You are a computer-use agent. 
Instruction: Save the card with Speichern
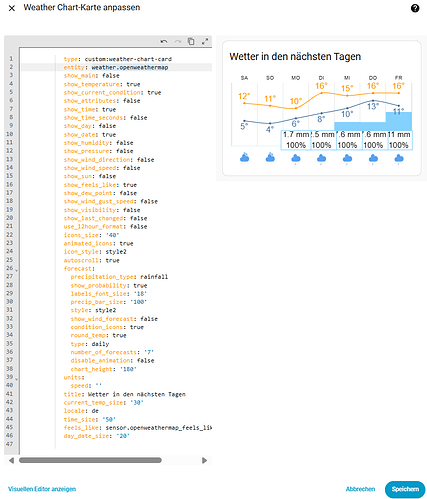coord(405,489)
